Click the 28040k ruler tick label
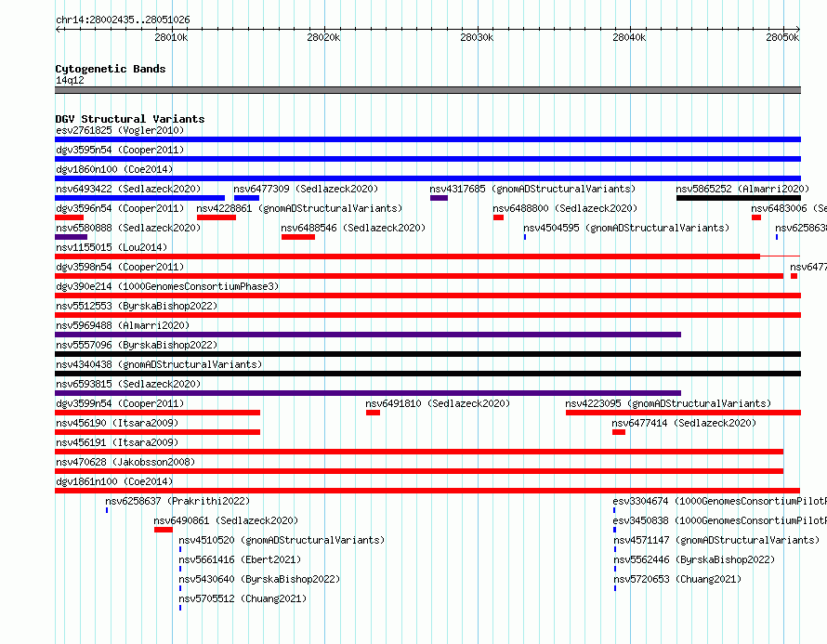827x644 pixels. [629, 37]
